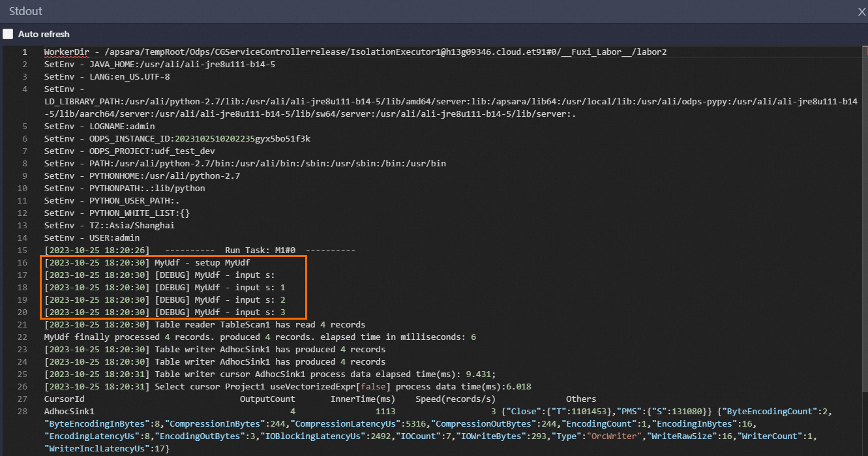868x456 pixels.
Task: Select the ODPS_PROJECT:udf_test_dev line
Action: coord(130,151)
